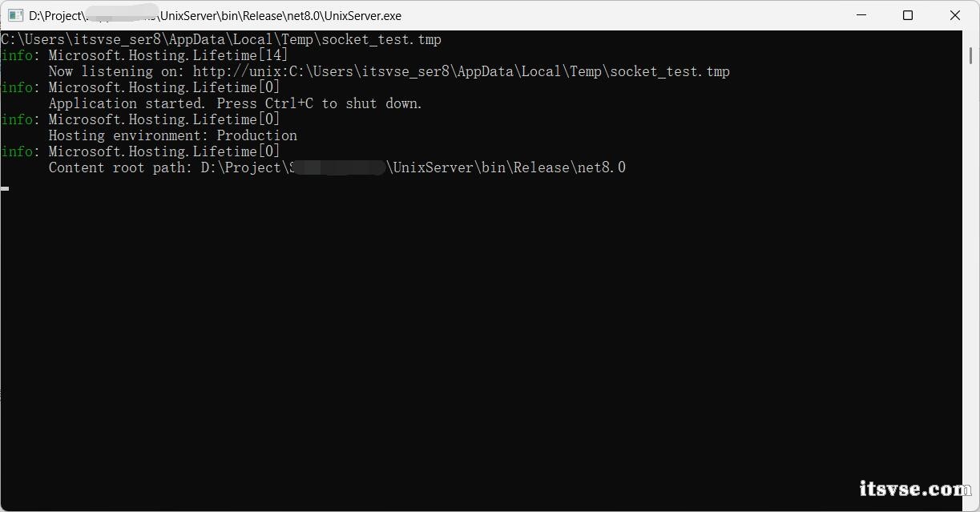This screenshot has height=512, width=980.
Task: Click the http://unix: listening URL text
Action: coord(461,71)
